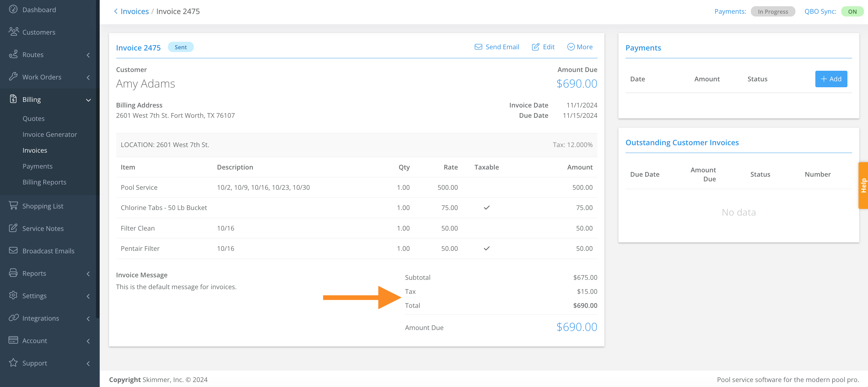Click the Pool Service item row

[x=356, y=188]
